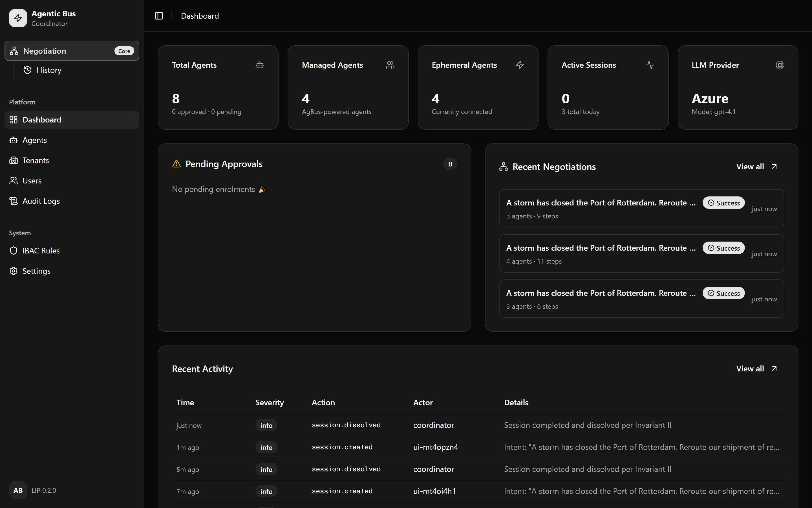Click the Action column header
This screenshot has width=812, height=508.
[x=323, y=402]
